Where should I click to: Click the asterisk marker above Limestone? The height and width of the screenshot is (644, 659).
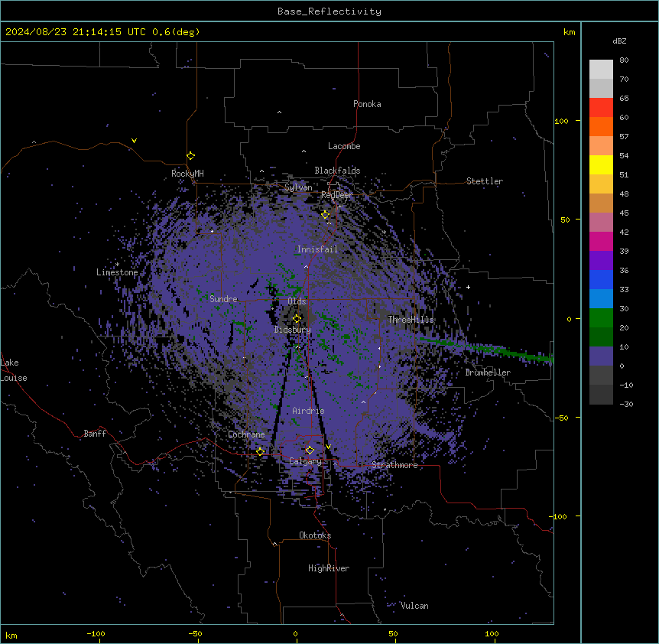pos(117,265)
